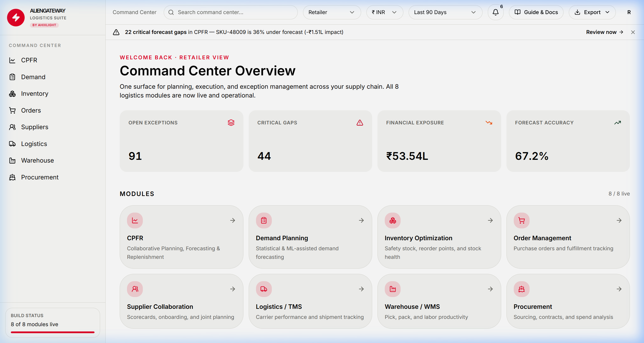Click the Command Center breadcrumb label
Viewport: 644px width, 343px height.
pos(135,12)
